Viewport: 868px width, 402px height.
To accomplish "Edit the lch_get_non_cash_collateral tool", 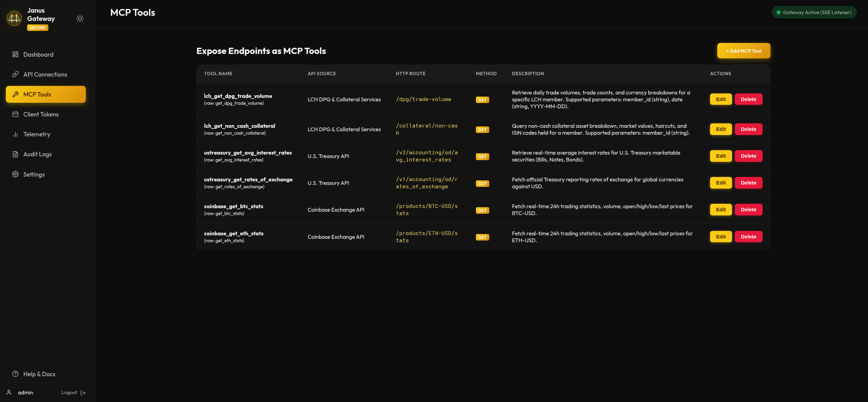I will tap(721, 129).
